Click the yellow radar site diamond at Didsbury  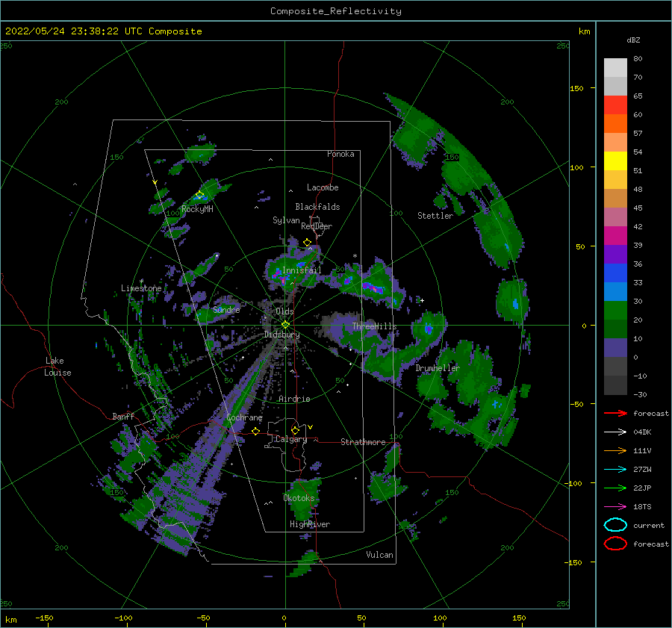[285, 325]
